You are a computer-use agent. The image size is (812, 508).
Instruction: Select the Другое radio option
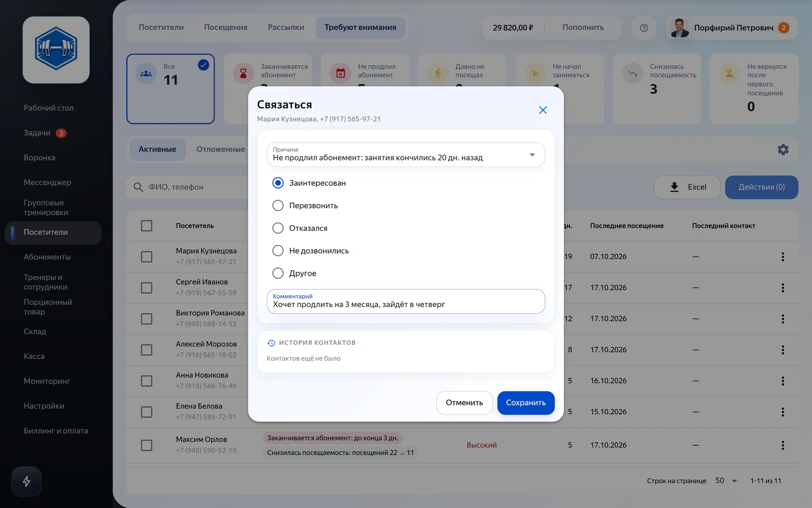[x=278, y=273]
